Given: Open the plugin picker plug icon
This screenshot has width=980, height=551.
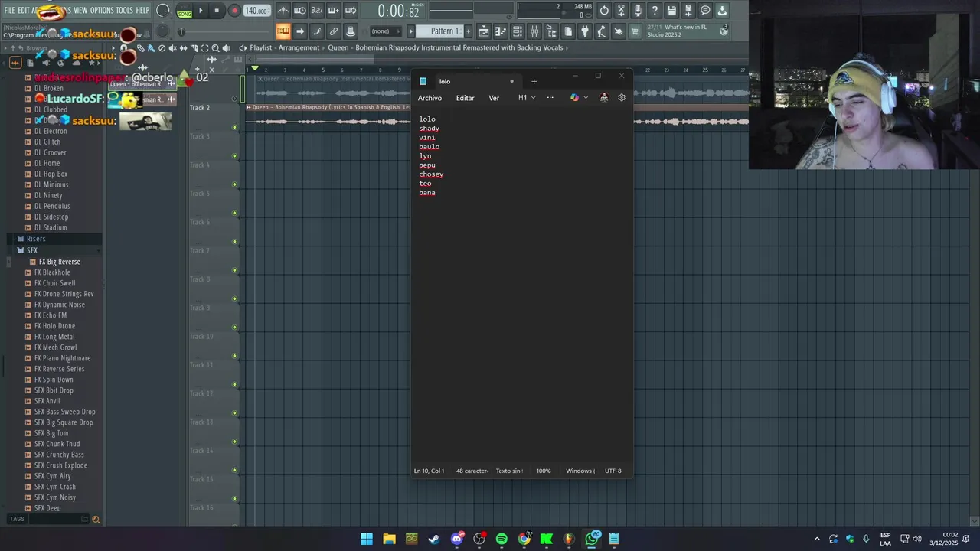Looking at the screenshot, I should (585, 31).
